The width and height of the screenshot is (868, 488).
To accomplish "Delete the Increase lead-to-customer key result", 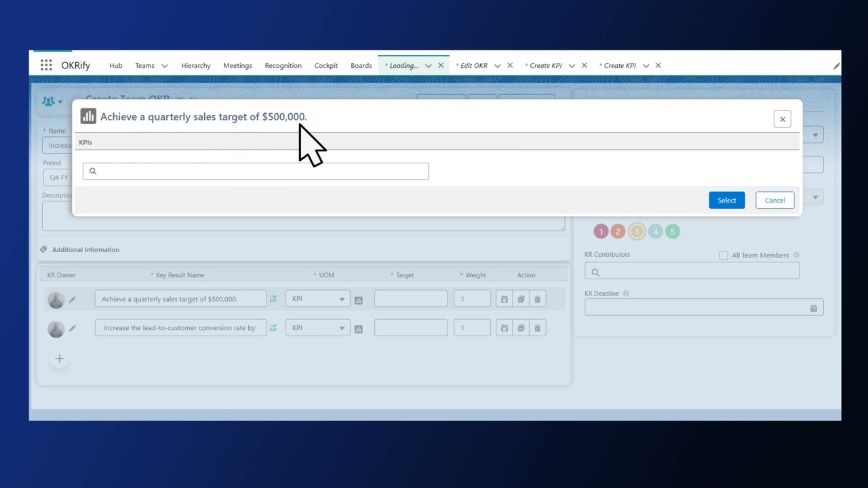I will (538, 328).
